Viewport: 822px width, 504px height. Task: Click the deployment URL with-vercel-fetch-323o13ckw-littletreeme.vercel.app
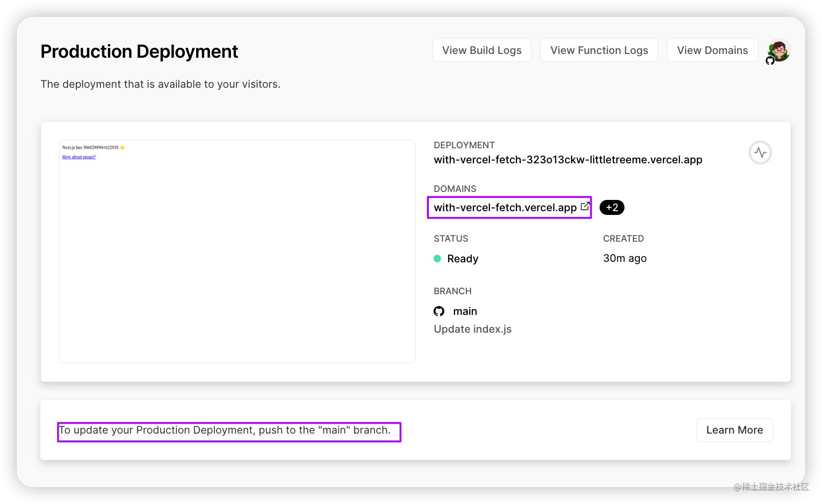pos(568,160)
